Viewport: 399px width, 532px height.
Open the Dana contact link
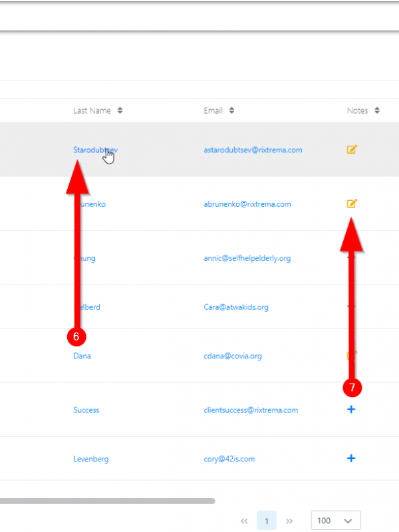[82, 356]
